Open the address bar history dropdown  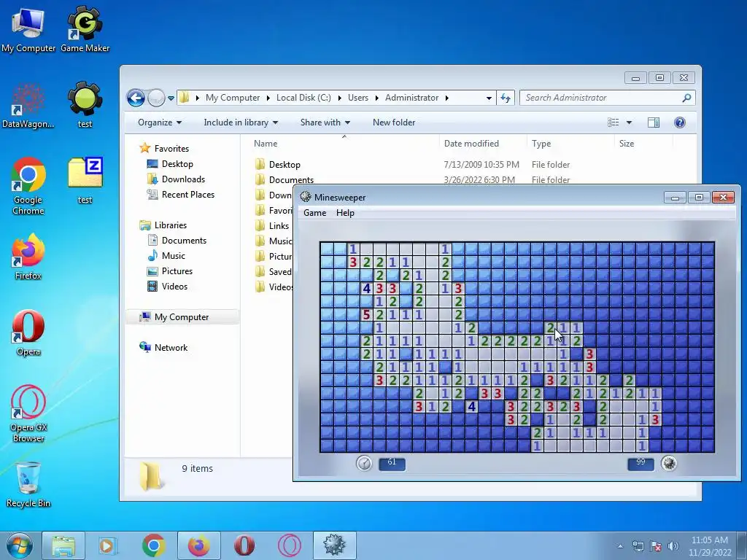pyautogui.click(x=489, y=98)
